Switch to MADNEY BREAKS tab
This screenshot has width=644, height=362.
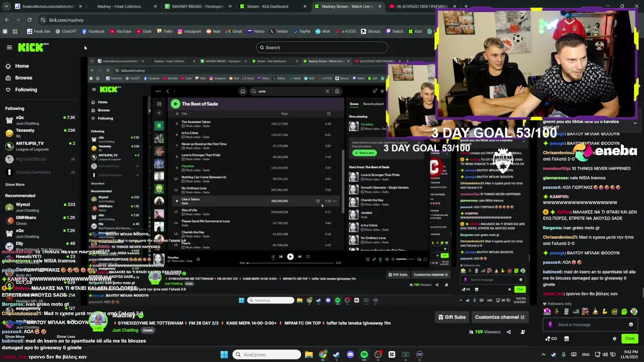pyautogui.click(x=197, y=7)
